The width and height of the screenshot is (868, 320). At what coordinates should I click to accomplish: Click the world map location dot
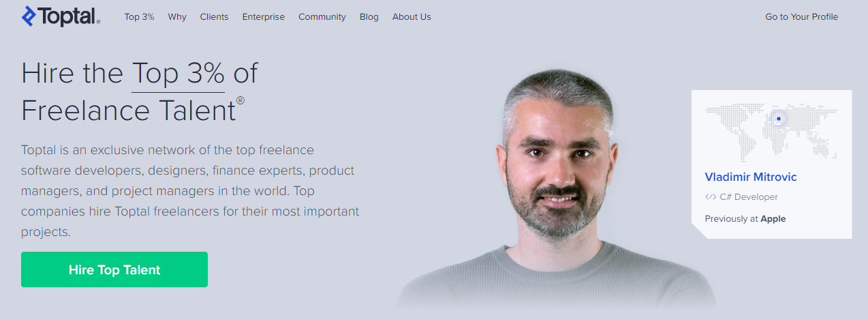778,119
